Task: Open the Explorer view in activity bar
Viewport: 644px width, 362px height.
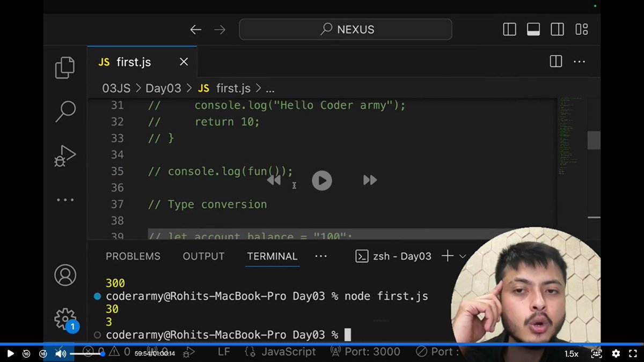Action: click(65, 68)
